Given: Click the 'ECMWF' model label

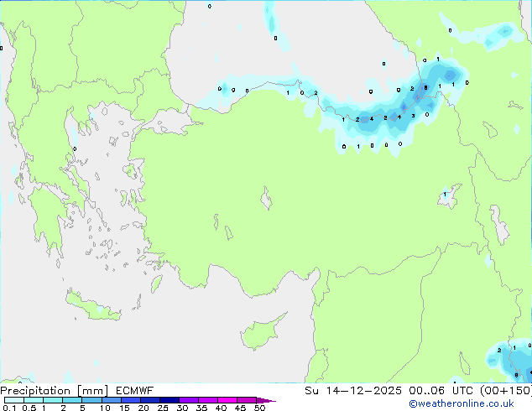Looking at the screenshot, I should pos(135,391).
